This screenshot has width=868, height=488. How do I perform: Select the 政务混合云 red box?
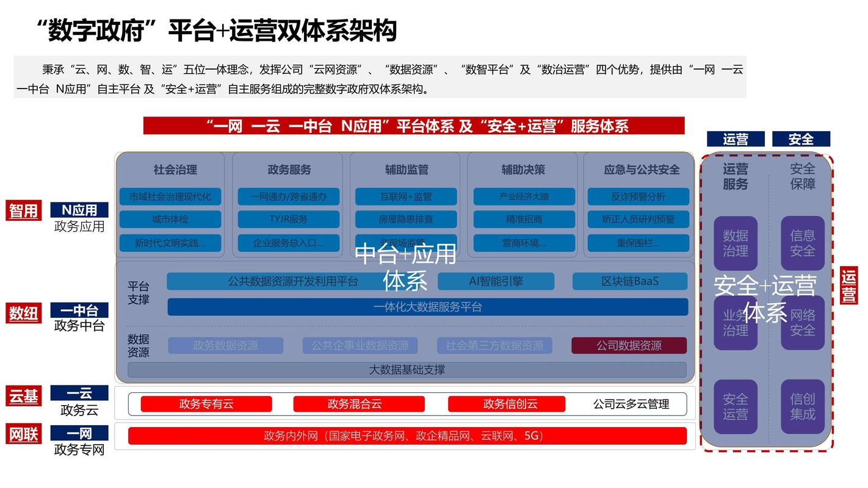358,404
